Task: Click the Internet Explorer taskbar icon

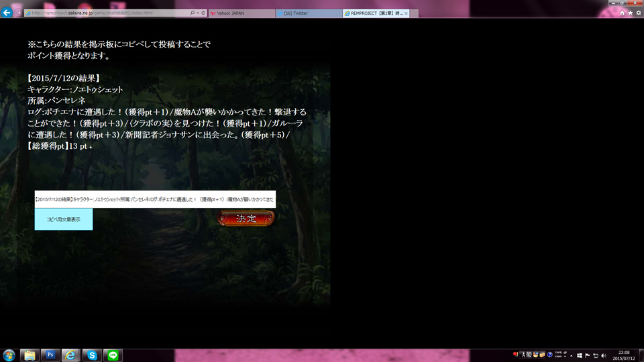Action: point(70,355)
